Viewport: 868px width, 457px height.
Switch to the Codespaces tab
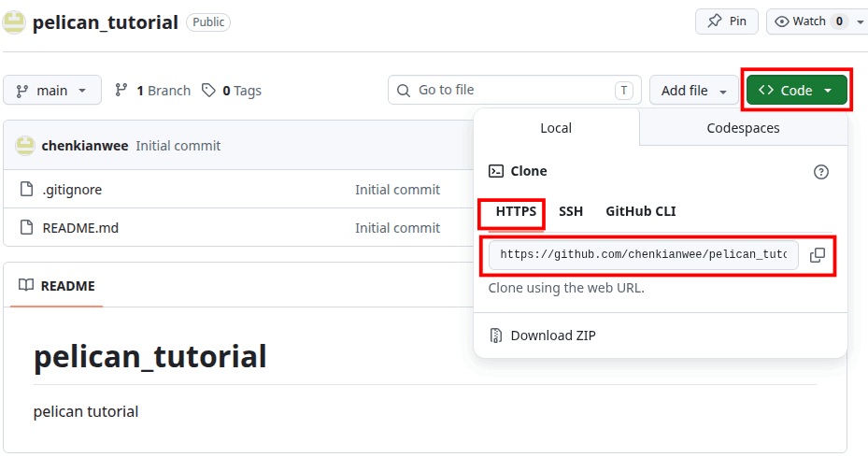tap(743, 128)
